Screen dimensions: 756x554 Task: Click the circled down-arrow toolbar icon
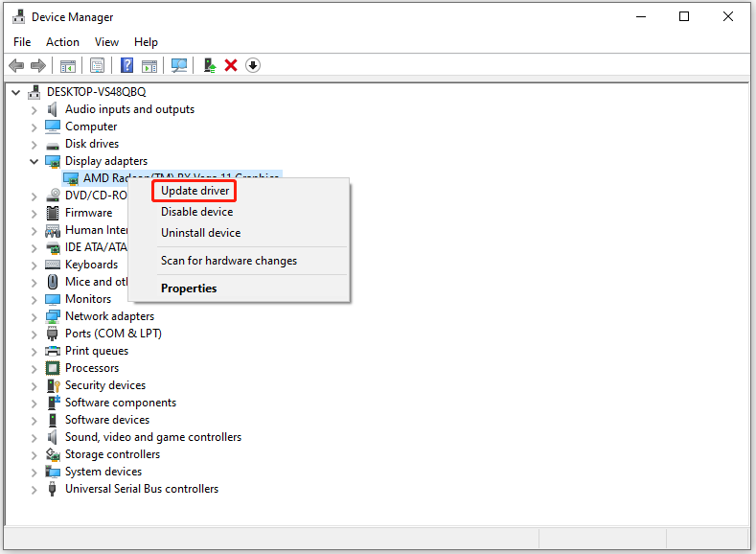click(253, 65)
